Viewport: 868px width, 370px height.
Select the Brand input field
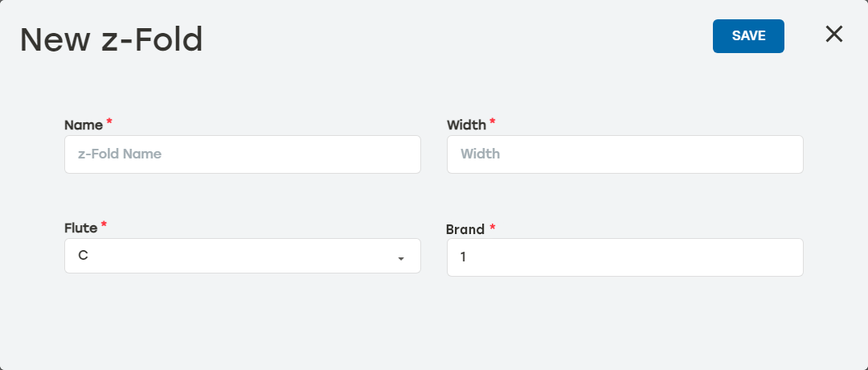(x=624, y=257)
